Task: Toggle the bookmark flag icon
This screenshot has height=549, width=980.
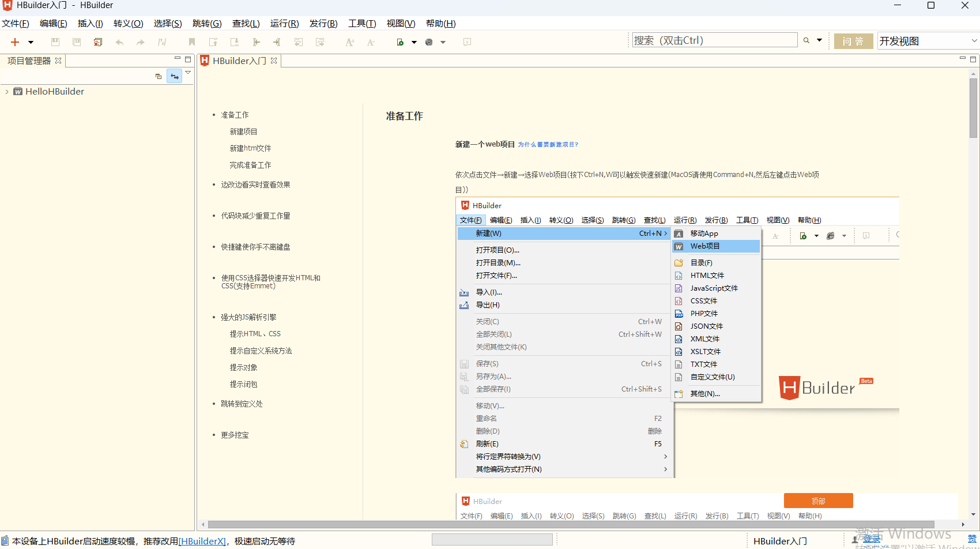Action: [192, 42]
